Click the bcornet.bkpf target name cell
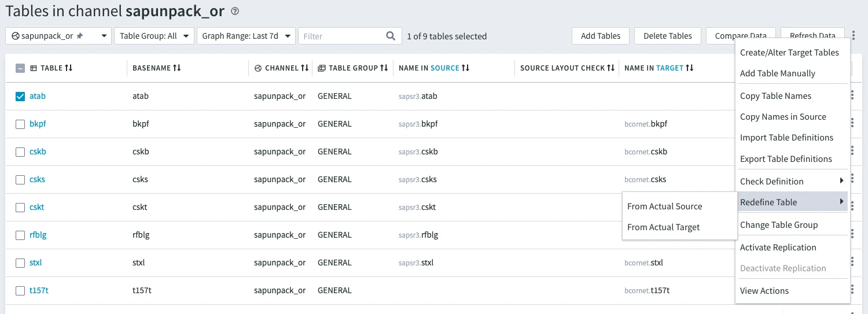 [646, 124]
